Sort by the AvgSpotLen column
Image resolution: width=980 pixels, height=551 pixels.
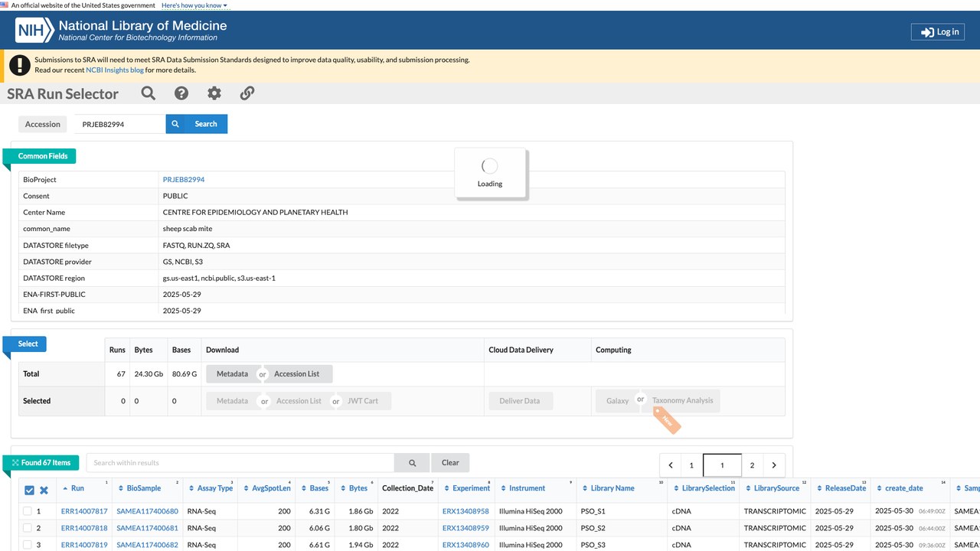click(271, 488)
